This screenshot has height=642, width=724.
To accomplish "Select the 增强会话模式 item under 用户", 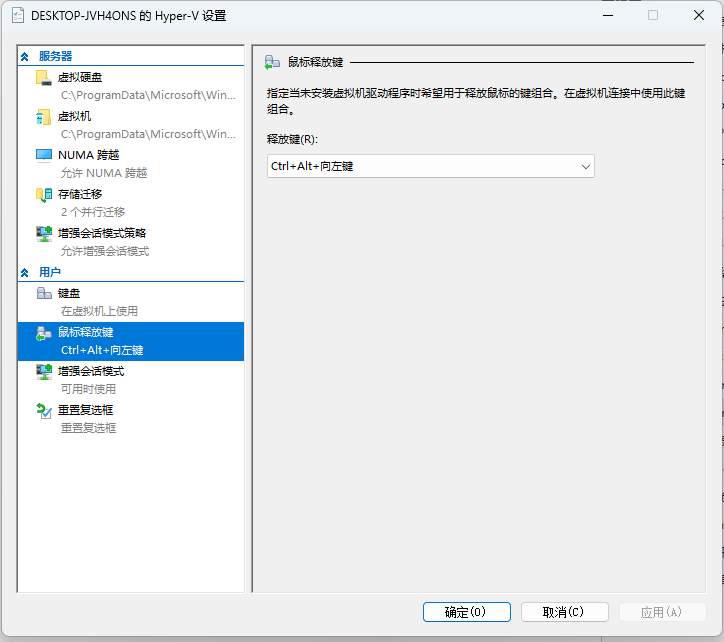I will pos(131,380).
